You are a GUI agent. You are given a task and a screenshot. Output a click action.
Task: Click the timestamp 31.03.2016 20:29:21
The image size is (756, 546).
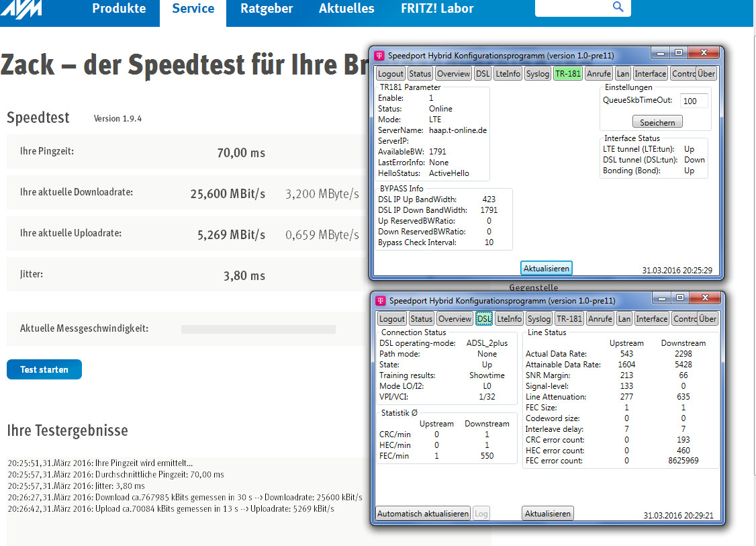678,516
